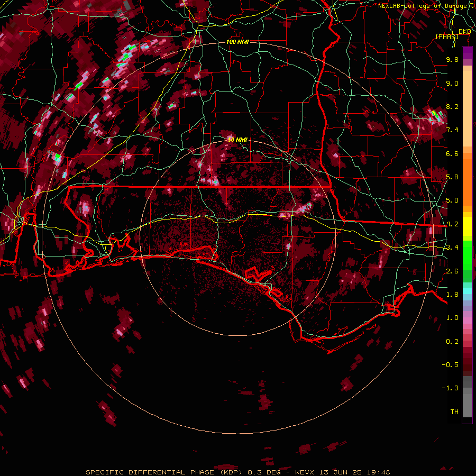Click the -1.3 scale value
The width and height of the screenshot is (476, 476).
coord(450,388)
